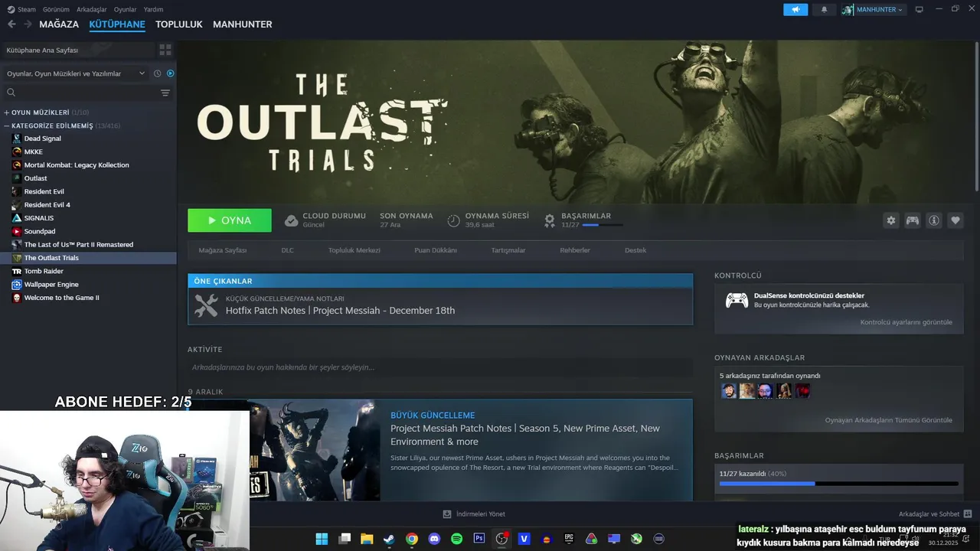Click the cloud status icon
The width and height of the screenshot is (980, 551).
(291, 220)
